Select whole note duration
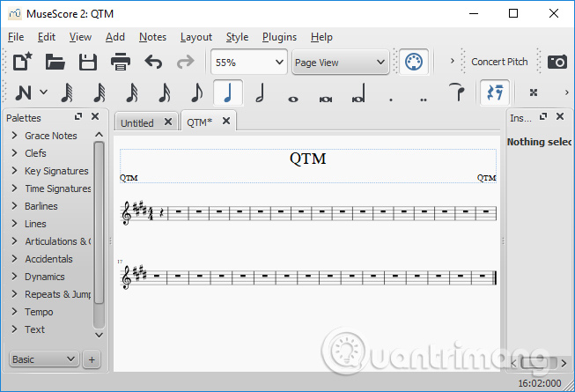 point(293,99)
